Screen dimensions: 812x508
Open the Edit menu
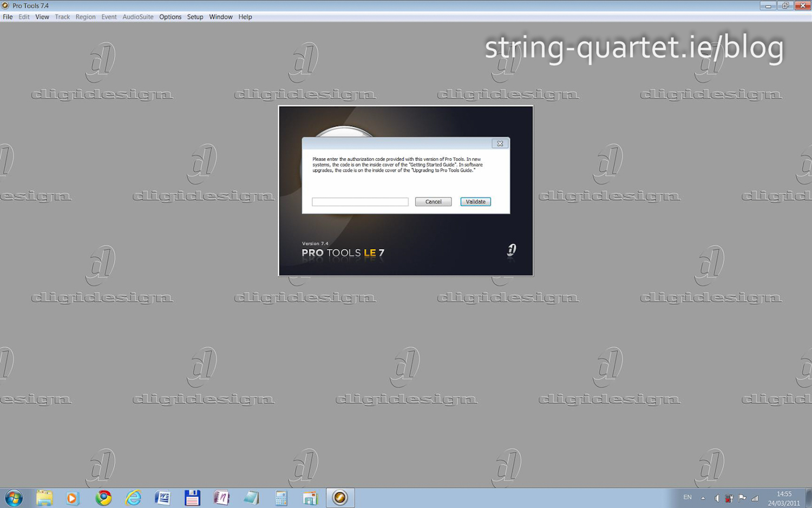click(x=24, y=17)
